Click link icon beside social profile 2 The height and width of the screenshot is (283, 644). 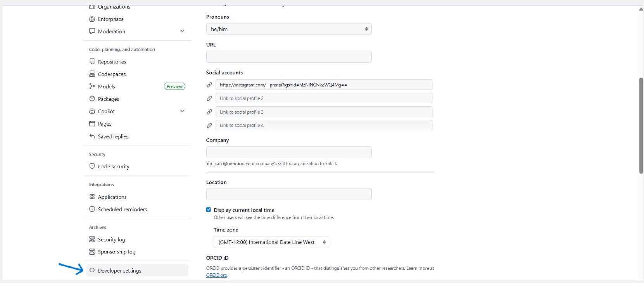(209, 98)
